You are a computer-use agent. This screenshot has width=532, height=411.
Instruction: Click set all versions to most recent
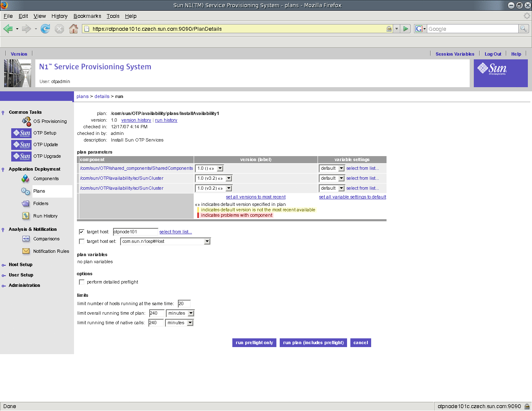pyautogui.click(x=256, y=197)
